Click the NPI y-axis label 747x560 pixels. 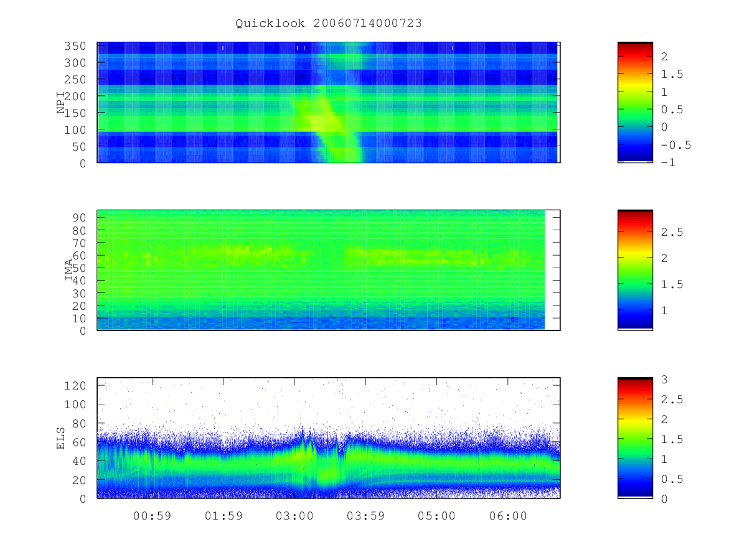[x=61, y=103]
